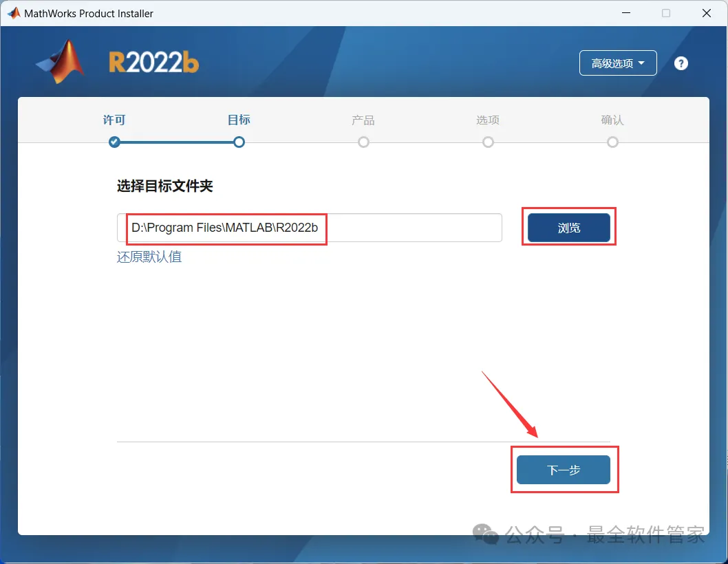Click the MATLAB logo in the header
Screen dimensions: 728x564
61,62
